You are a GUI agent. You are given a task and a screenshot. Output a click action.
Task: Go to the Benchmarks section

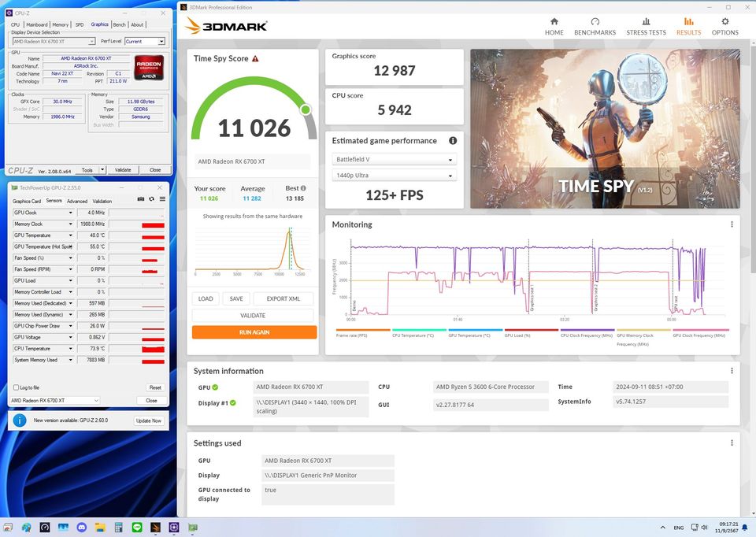(595, 27)
